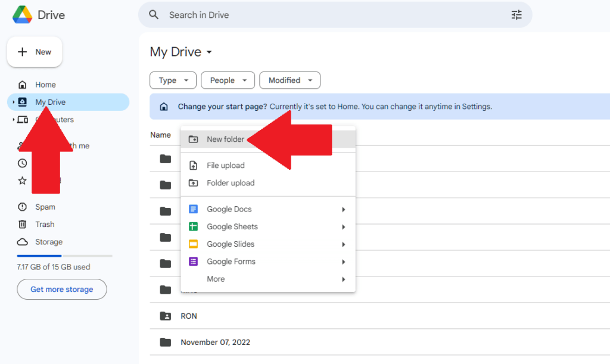Click the New button
The height and width of the screenshot is (364, 610).
[x=35, y=52]
